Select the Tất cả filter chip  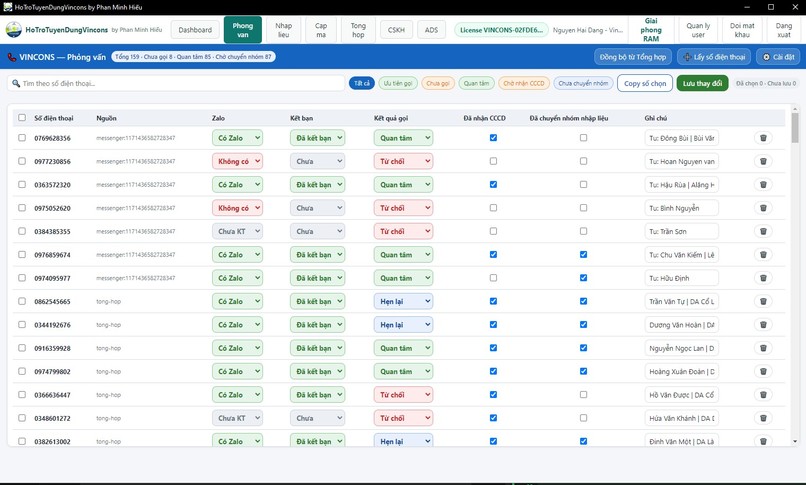(x=361, y=83)
